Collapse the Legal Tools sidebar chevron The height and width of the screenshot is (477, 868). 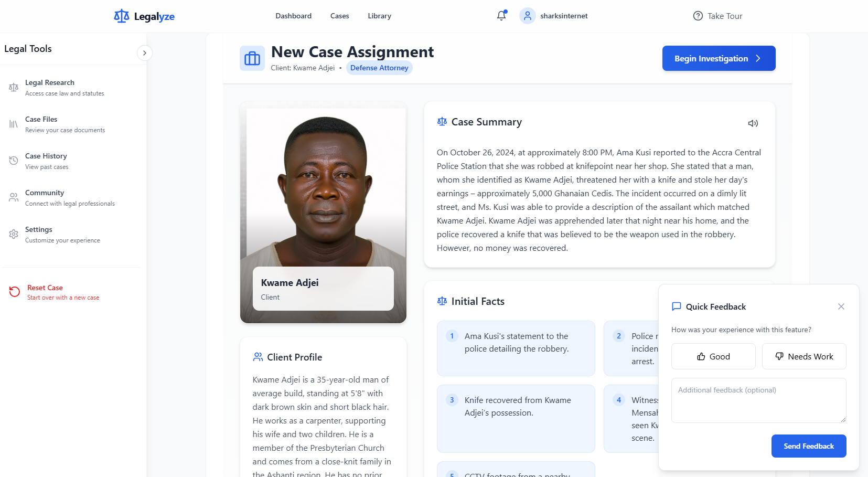coord(145,53)
